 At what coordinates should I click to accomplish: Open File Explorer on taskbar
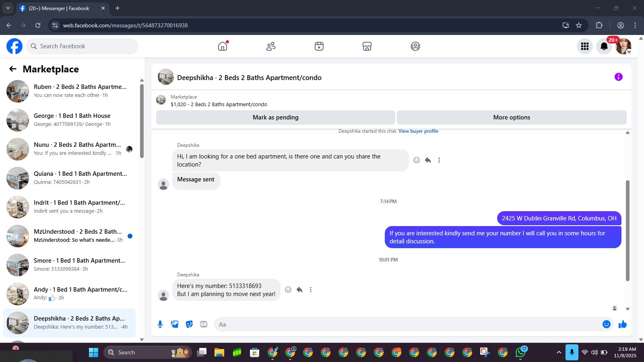219,352
